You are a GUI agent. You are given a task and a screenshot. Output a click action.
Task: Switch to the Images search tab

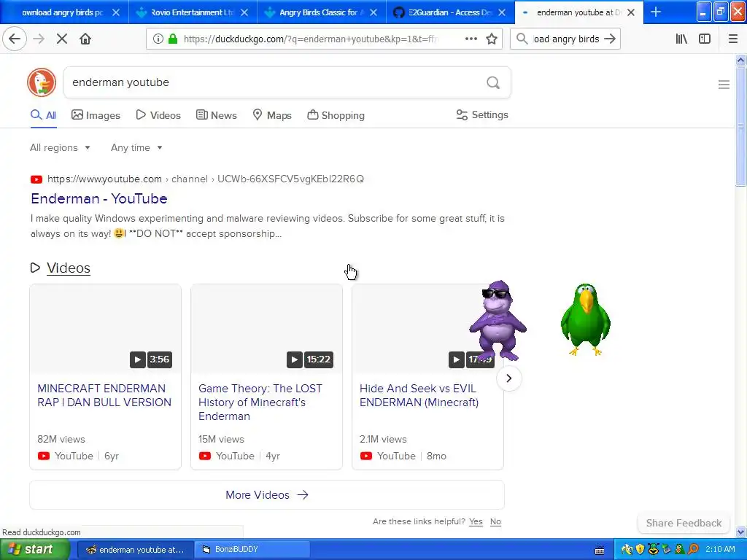96,115
